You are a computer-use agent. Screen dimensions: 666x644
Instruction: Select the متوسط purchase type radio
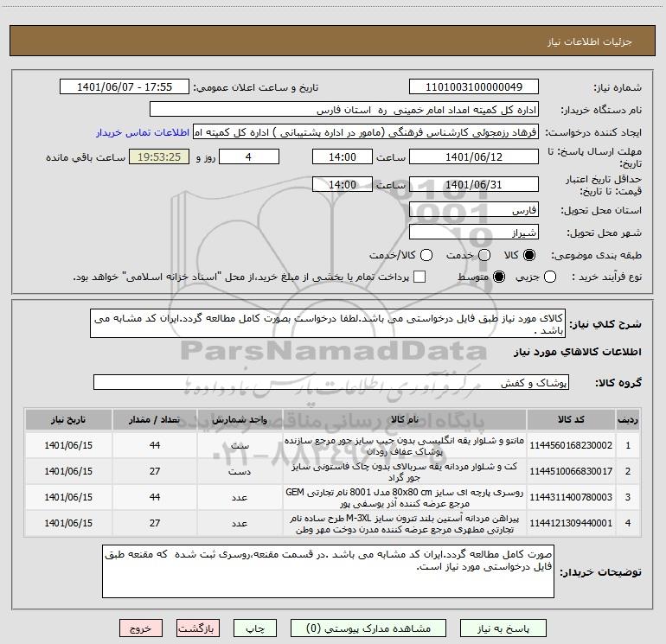[x=499, y=277]
